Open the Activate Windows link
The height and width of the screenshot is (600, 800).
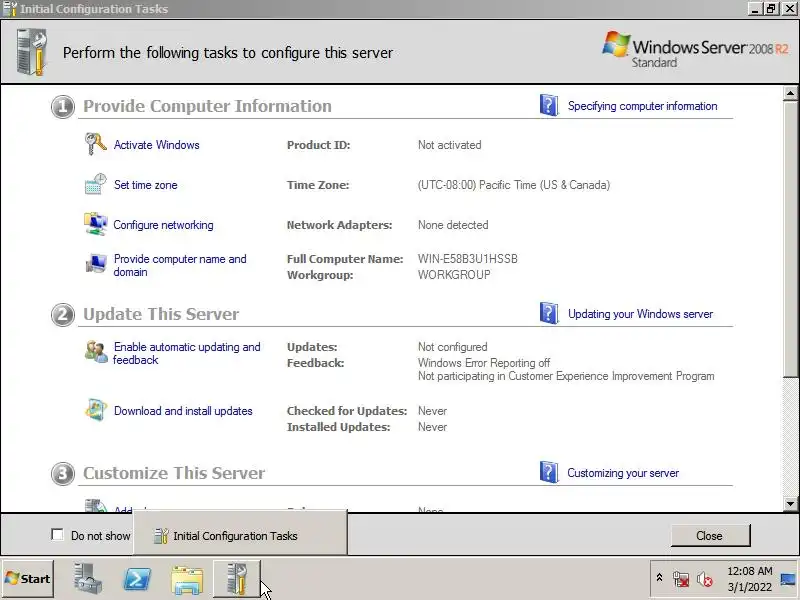(x=156, y=145)
